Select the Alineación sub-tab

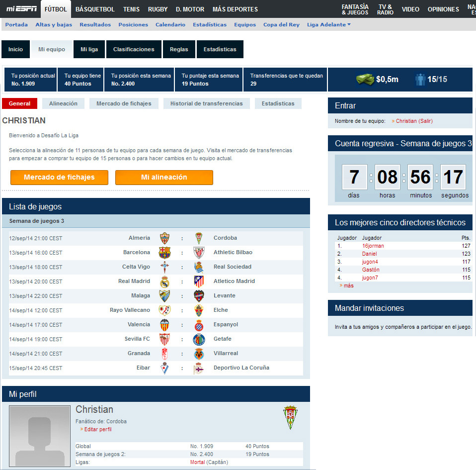point(63,103)
